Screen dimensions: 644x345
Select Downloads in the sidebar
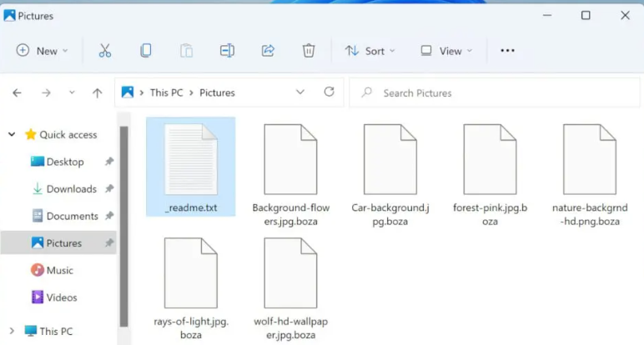(x=71, y=189)
